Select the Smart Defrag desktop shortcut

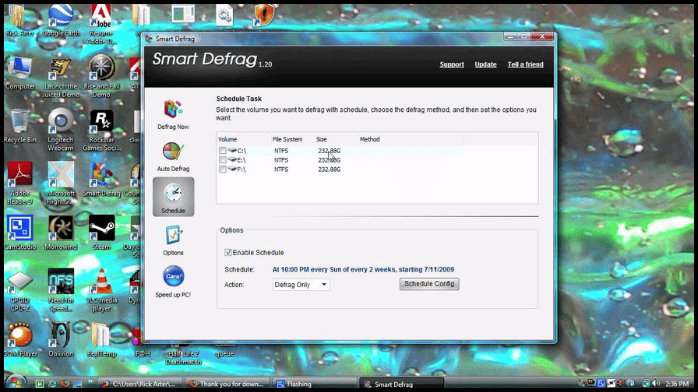[x=101, y=180]
